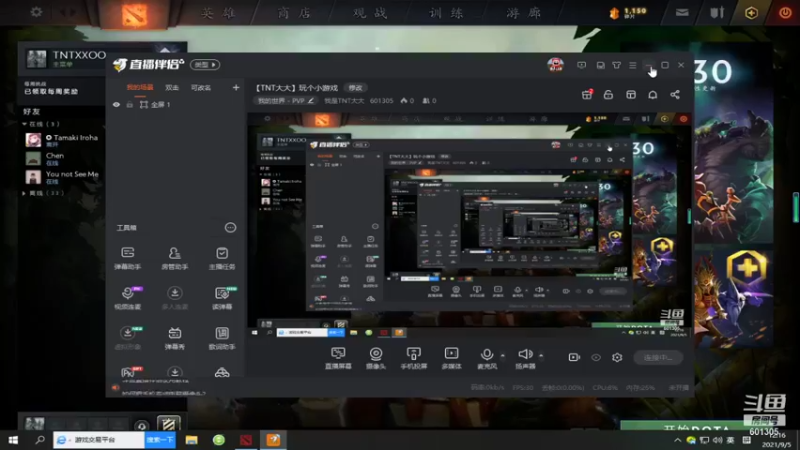Open the Dota 训练 learn tab
The height and width of the screenshot is (450, 800).
click(447, 13)
